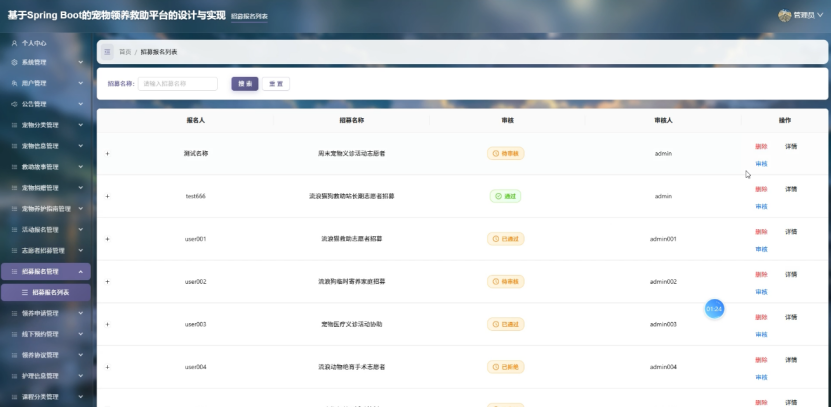Click the list icon beside 志愿者招募管理
The height and width of the screenshot is (407, 831).
[x=14, y=251]
